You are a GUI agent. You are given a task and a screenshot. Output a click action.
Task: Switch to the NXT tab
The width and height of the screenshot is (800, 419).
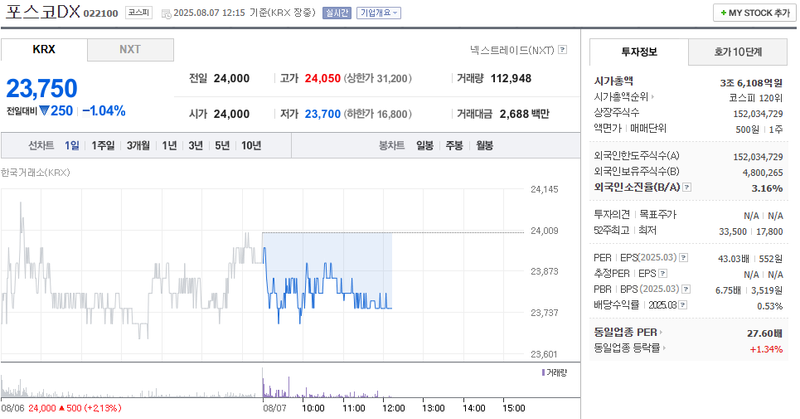point(130,50)
